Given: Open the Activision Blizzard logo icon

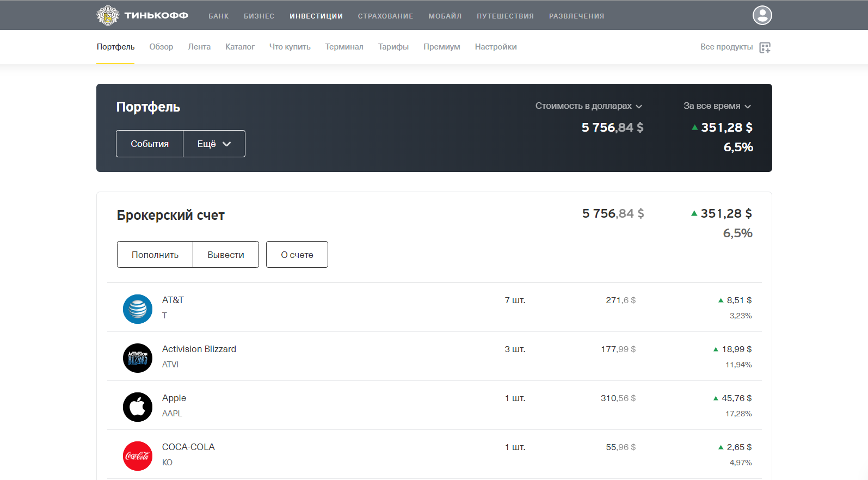Looking at the screenshot, I should pyautogui.click(x=138, y=358).
